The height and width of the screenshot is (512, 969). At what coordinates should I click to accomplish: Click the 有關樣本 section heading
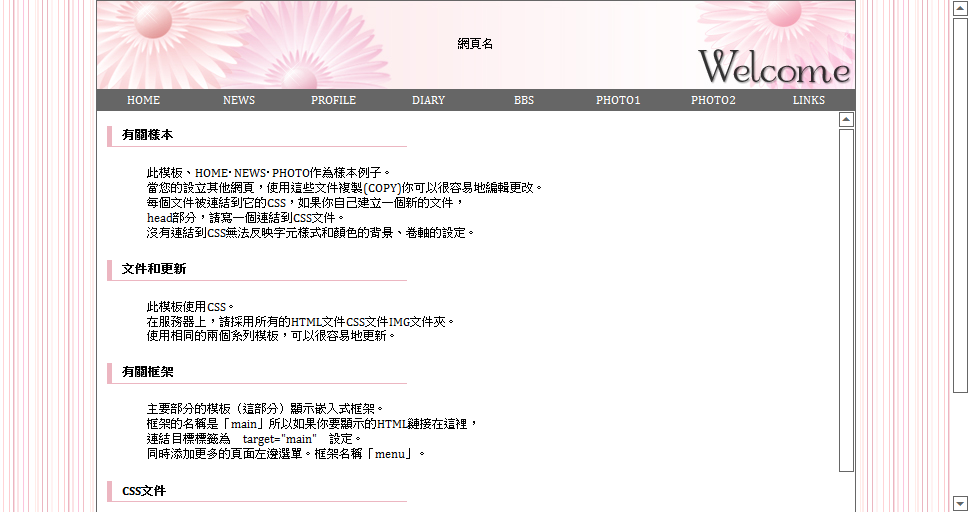147,135
